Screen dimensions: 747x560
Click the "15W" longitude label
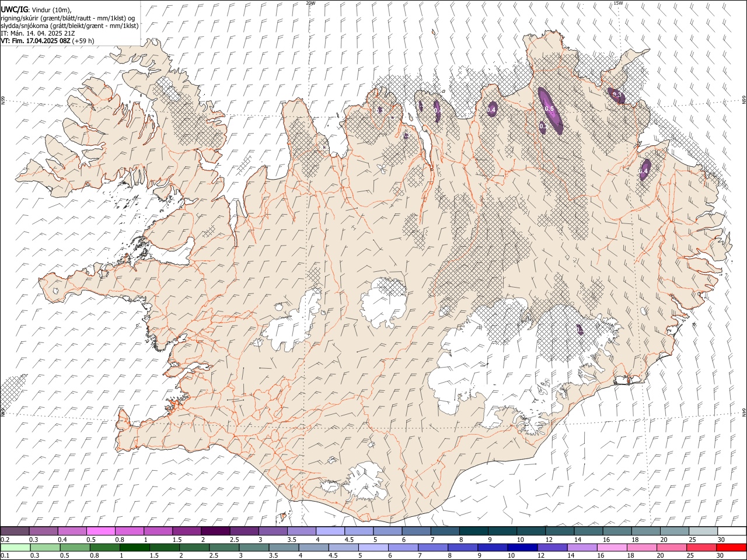pyautogui.click(x=618, y=3)
